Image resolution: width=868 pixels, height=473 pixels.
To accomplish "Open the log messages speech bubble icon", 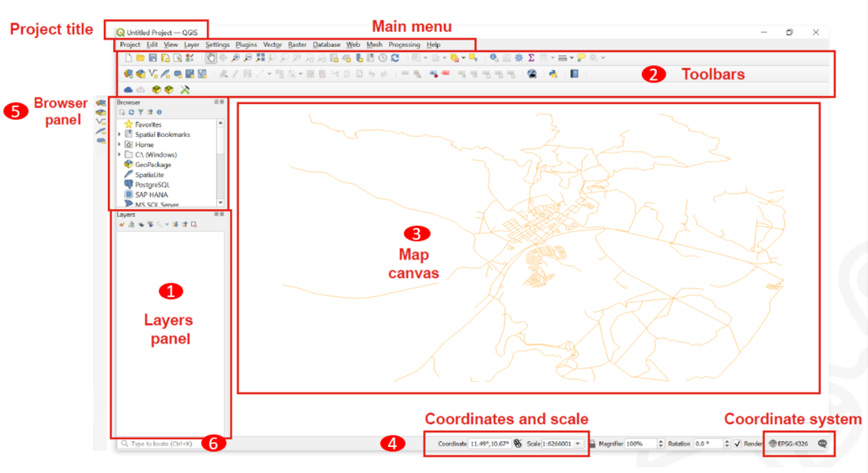I will point(822,443).
